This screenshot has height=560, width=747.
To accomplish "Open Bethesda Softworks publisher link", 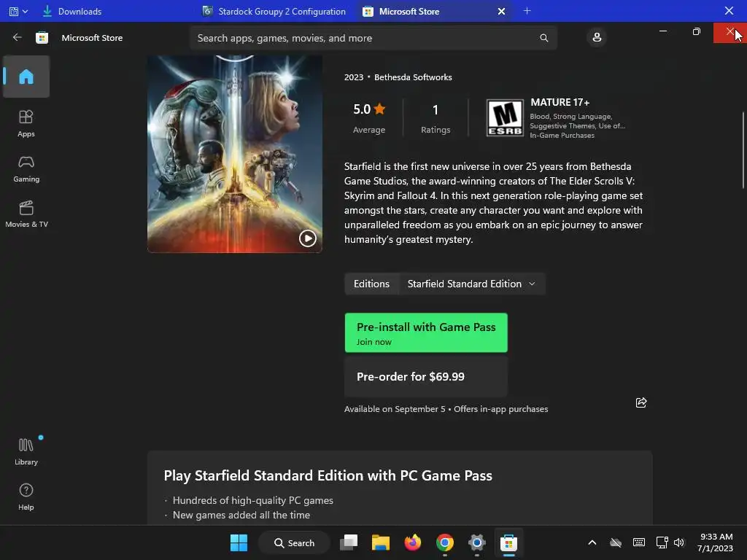I will 413,77.
